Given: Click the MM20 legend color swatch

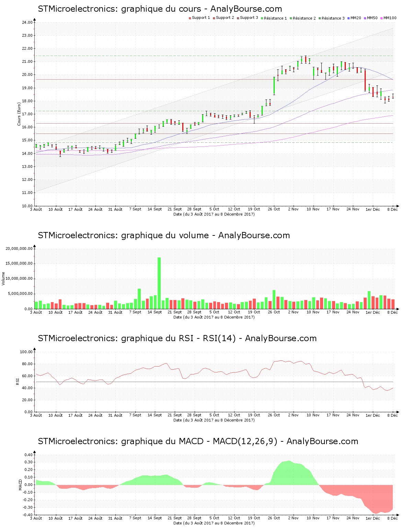Looking at the screenshot, I should coord(348,18).
